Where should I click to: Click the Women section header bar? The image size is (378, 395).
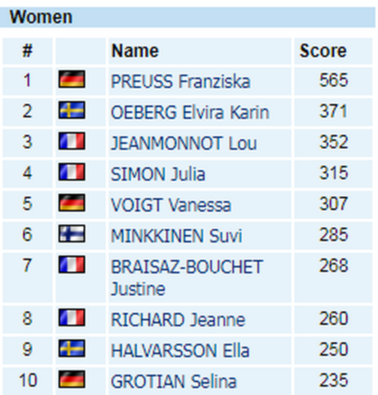(x=188, y=17)
